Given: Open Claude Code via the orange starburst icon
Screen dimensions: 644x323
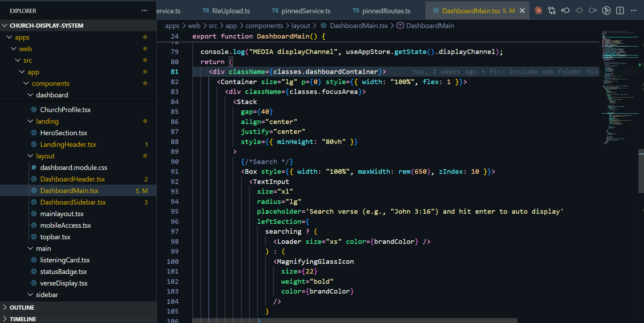Looking at the screenshot, I should 538,11.
